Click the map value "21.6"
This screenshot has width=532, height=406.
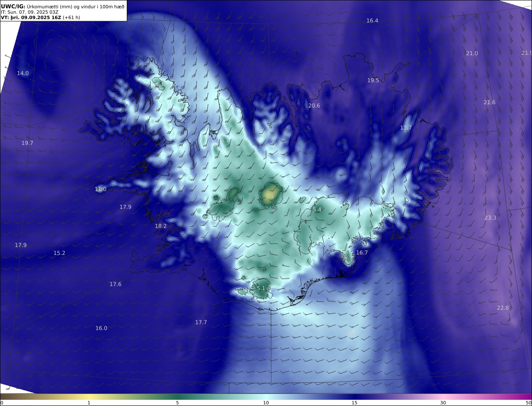(490, 103)
